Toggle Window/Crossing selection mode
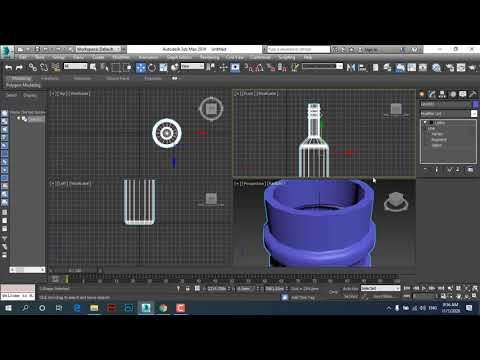 pyautogui.click(x=127, y=68)
